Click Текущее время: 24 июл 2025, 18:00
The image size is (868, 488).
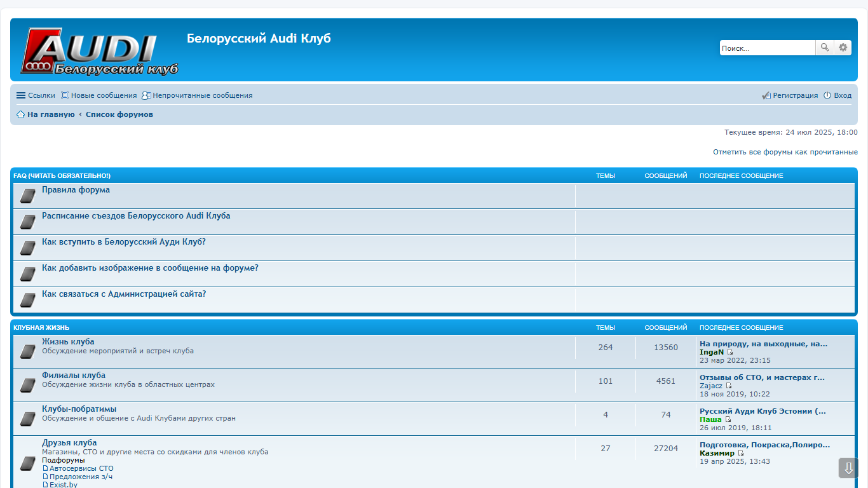pyautogui.click(x=791, y=132)
